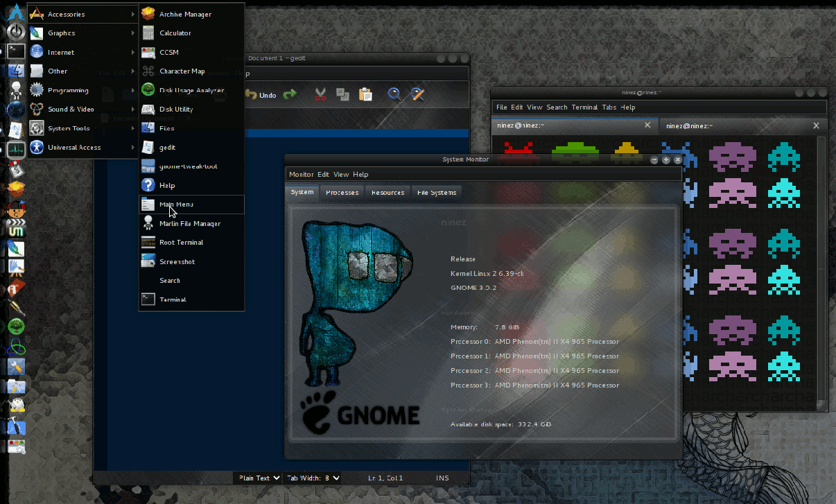Screen dimensions: 836x504
Task: Click the Copy icon in gedit toolbar
Action: (x=342, y=94)
